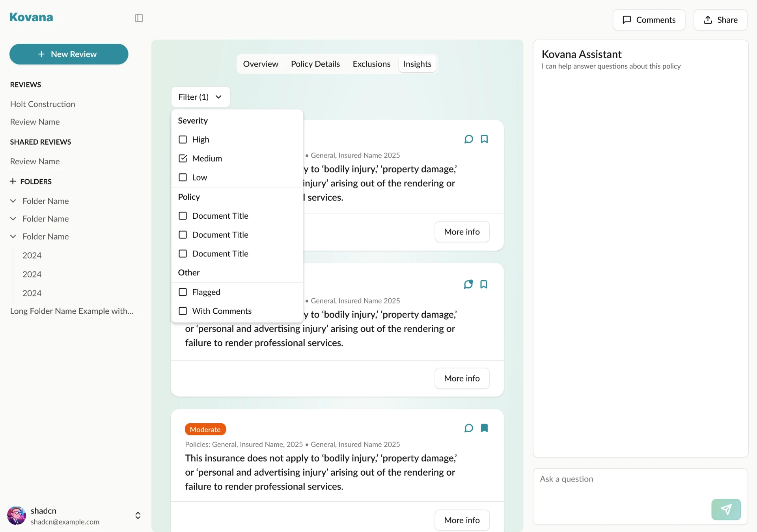Open comment on the Moderate insight card
This screenshot has height=532, width=757.
pos(468,428)
